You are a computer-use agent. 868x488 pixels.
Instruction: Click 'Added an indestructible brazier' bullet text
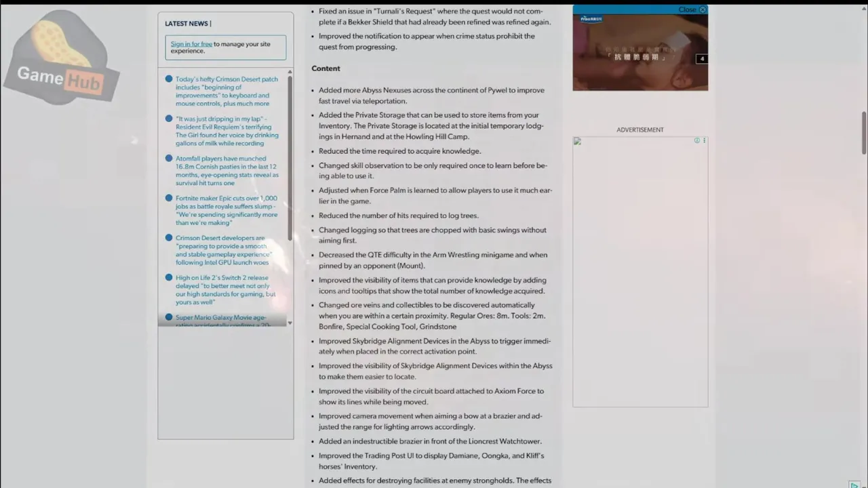click(430, 441)
